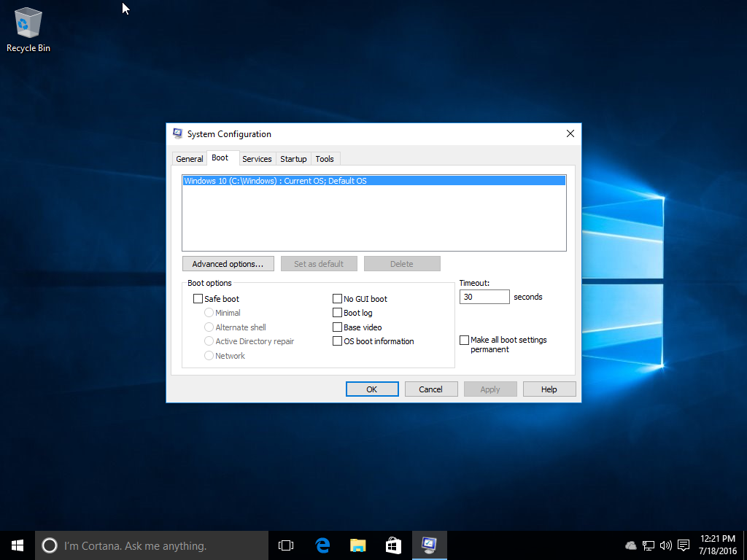Select the Minimal radio button
The width and height of the screenshot is (747, 560).
209,313
